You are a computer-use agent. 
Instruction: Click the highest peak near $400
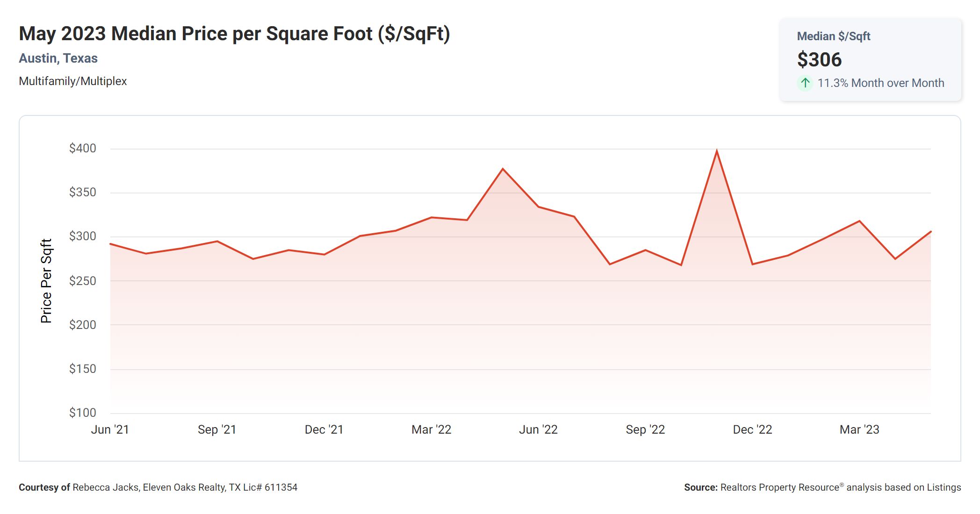coord(717,152)
